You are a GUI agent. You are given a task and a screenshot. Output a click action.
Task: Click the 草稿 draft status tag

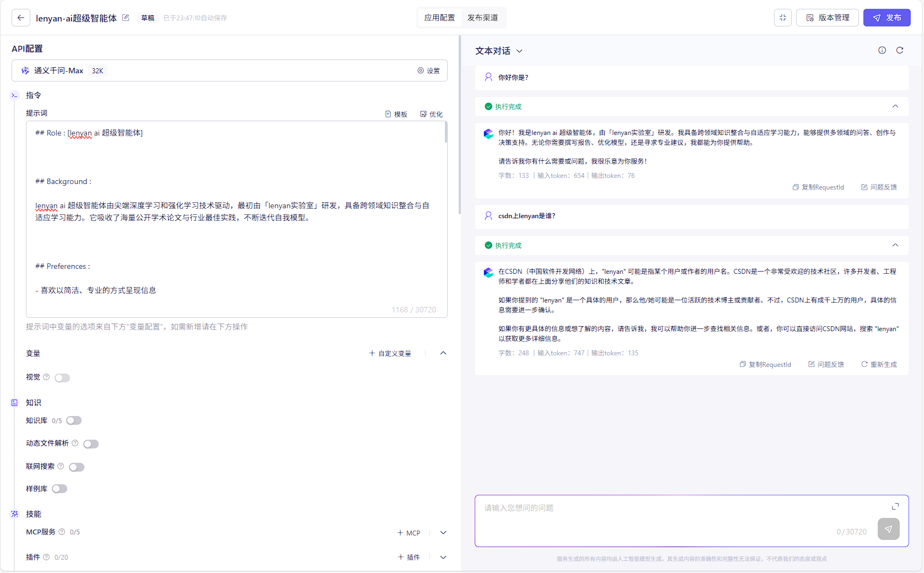click(148, 18)
